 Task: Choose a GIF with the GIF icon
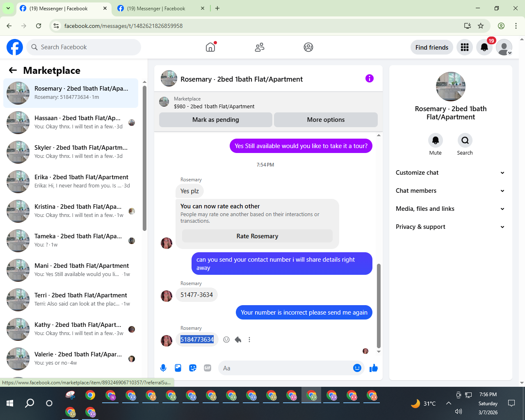click(x=208, y=368)
